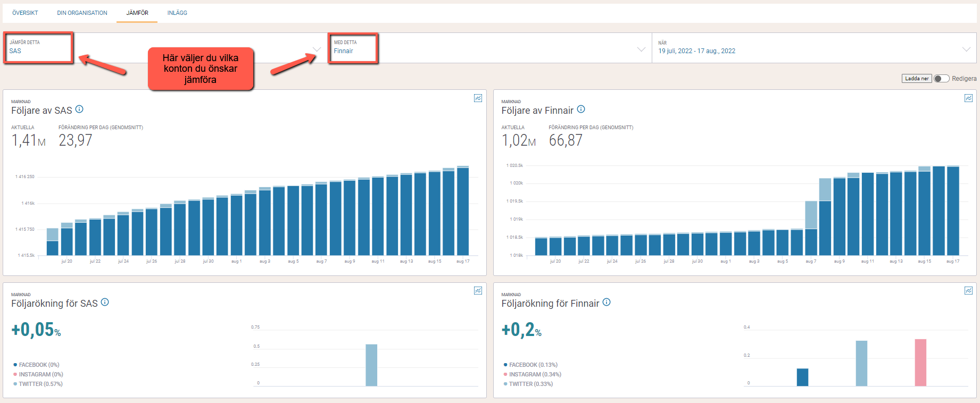The height and width of the screenshot is (403, 980).
Task: Switch to DIN ORGANISATION tab
Action: tap(82, 13)
